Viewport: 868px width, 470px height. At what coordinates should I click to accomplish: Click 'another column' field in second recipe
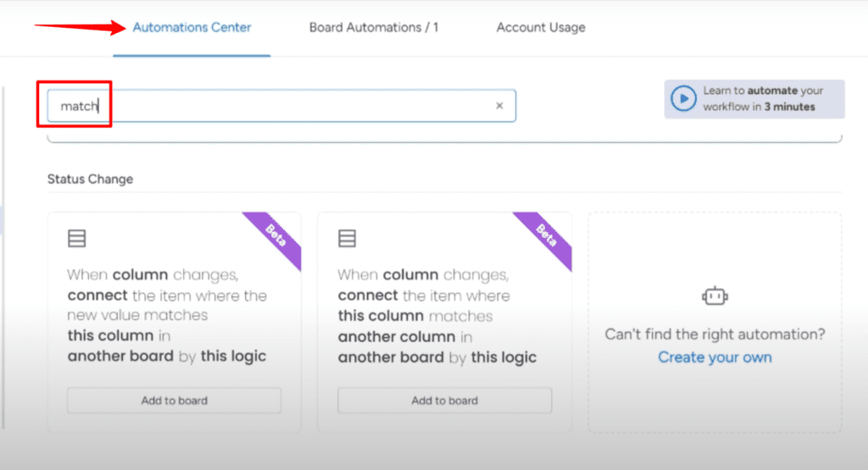[397, 337]
